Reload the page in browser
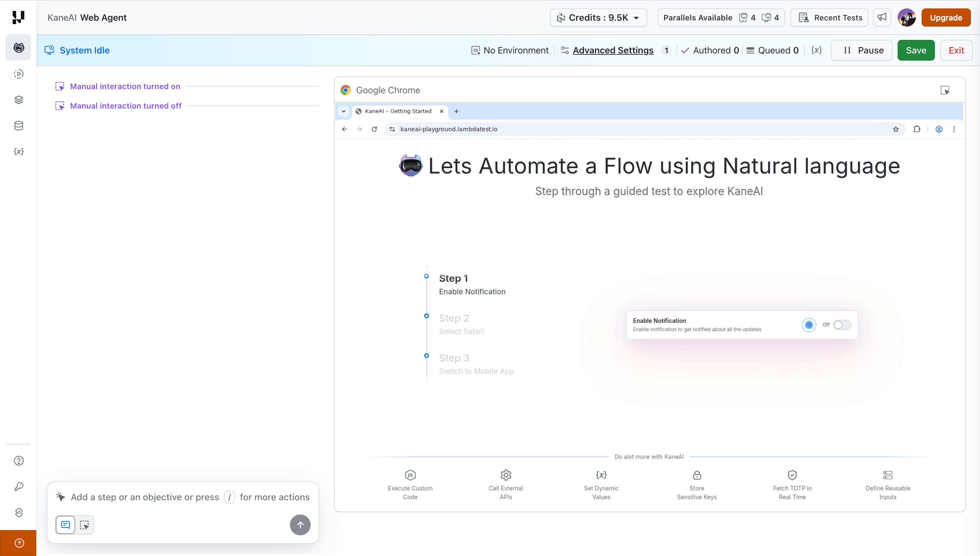 [x=375, y=129]
